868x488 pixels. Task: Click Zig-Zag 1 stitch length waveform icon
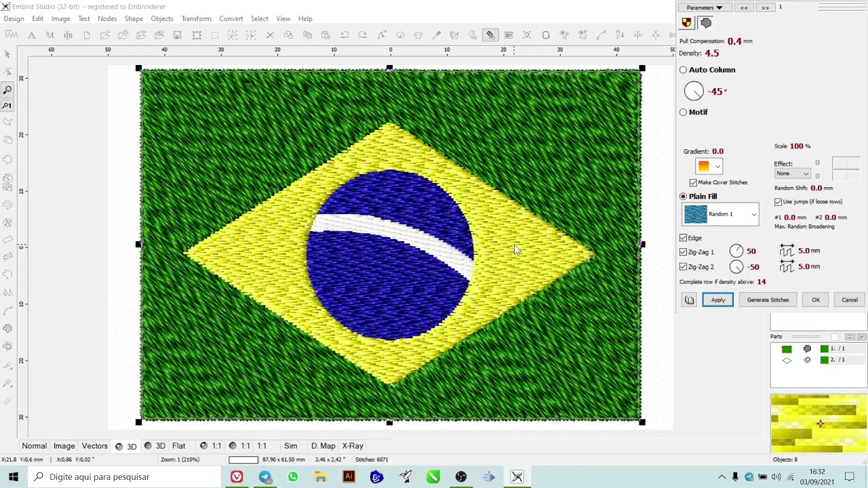click(787, 251)
